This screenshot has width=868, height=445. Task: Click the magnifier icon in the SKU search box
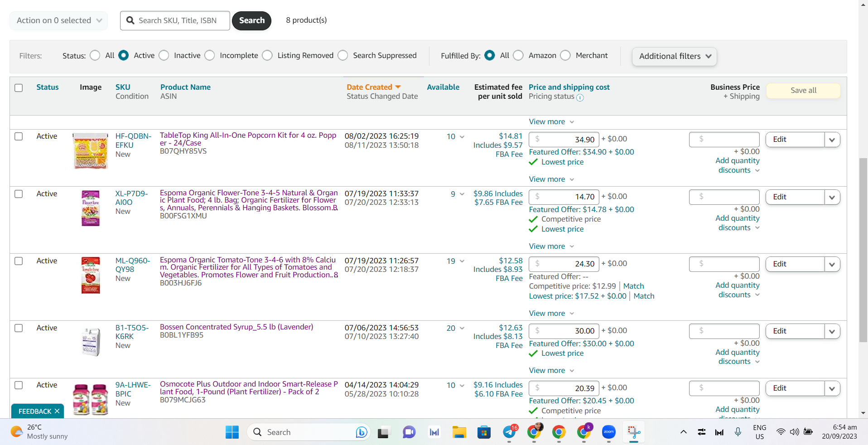[x=130, y=20]
